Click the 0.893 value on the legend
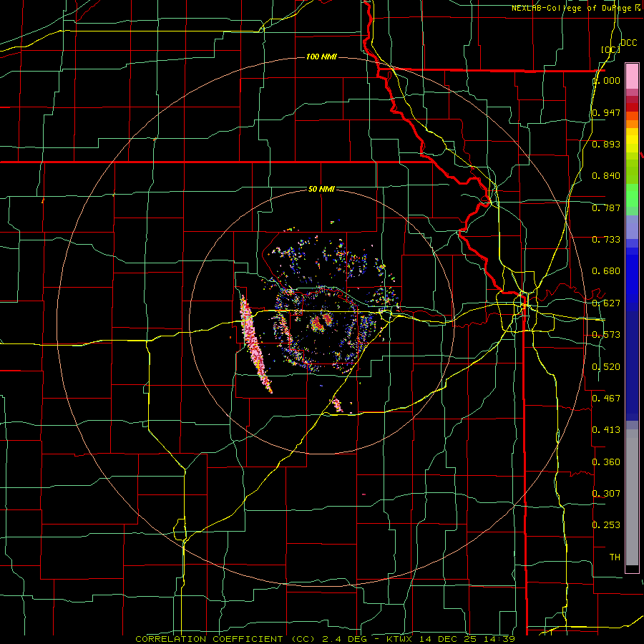Screen dimensions: 644x644 pos(606,144)
